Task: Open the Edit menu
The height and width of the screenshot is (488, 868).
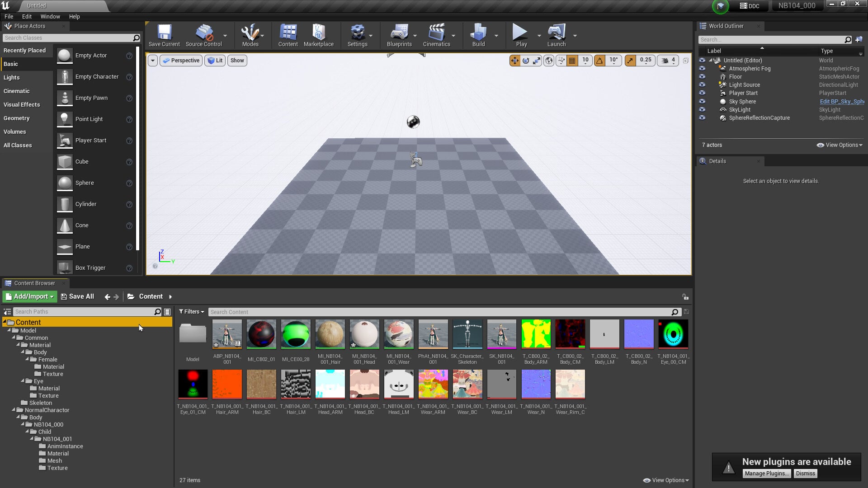Action: [x=27, y=16]
